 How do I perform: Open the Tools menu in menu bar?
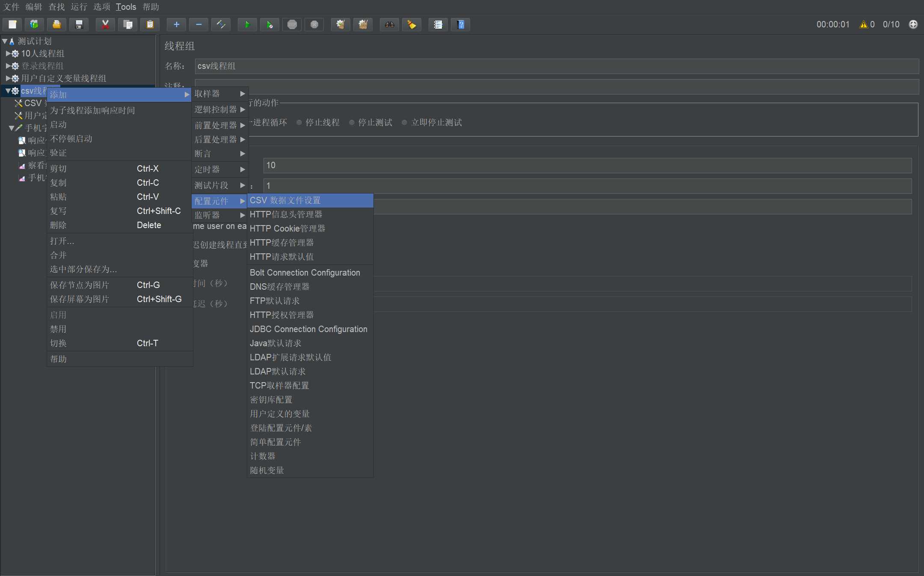pyautogui.click(x=126, y=7)
